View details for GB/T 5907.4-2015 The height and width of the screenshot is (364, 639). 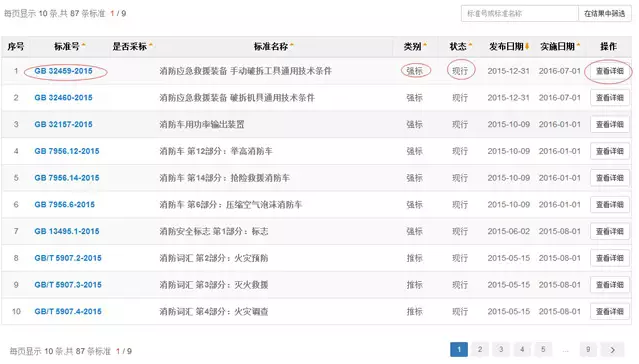pyautogui.click(x=610, y=311)
